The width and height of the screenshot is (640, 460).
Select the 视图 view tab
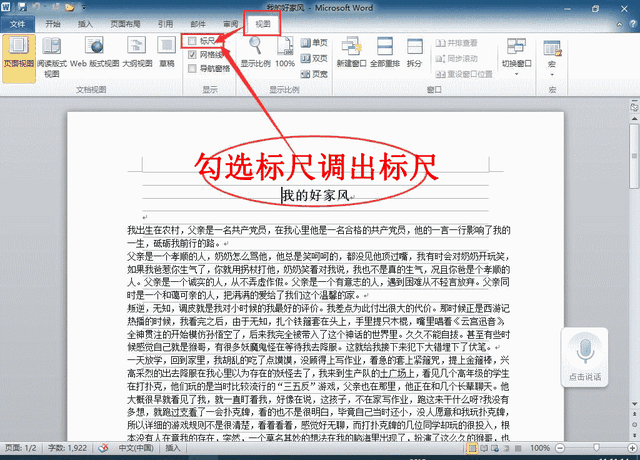[x=263, y=24]
